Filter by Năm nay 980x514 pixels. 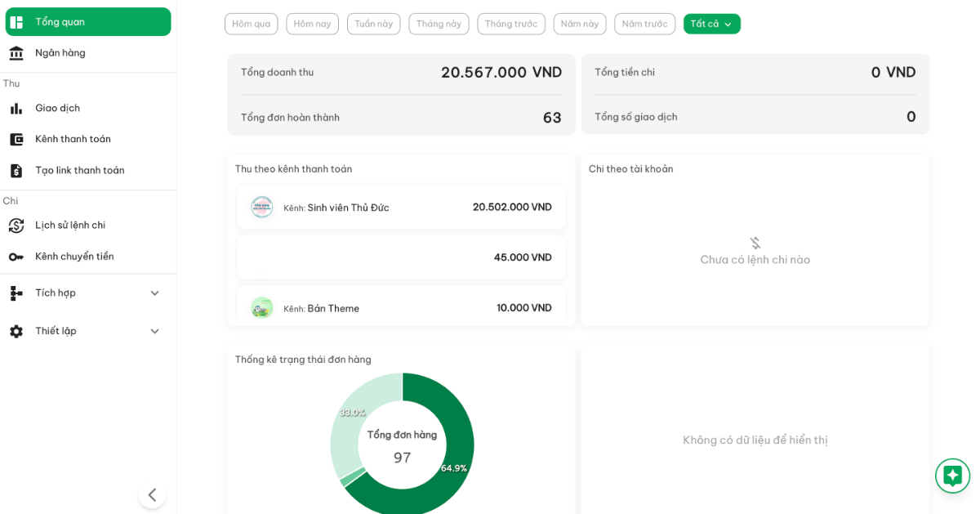tap(579, 24)
